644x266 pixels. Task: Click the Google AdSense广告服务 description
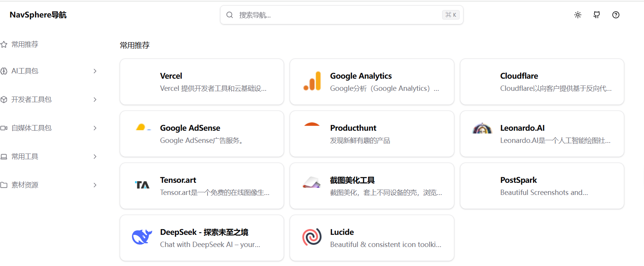coord(202,141)
